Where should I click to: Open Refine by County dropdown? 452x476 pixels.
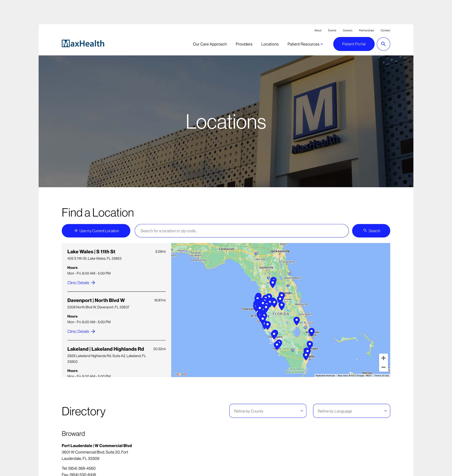(268, 411)
